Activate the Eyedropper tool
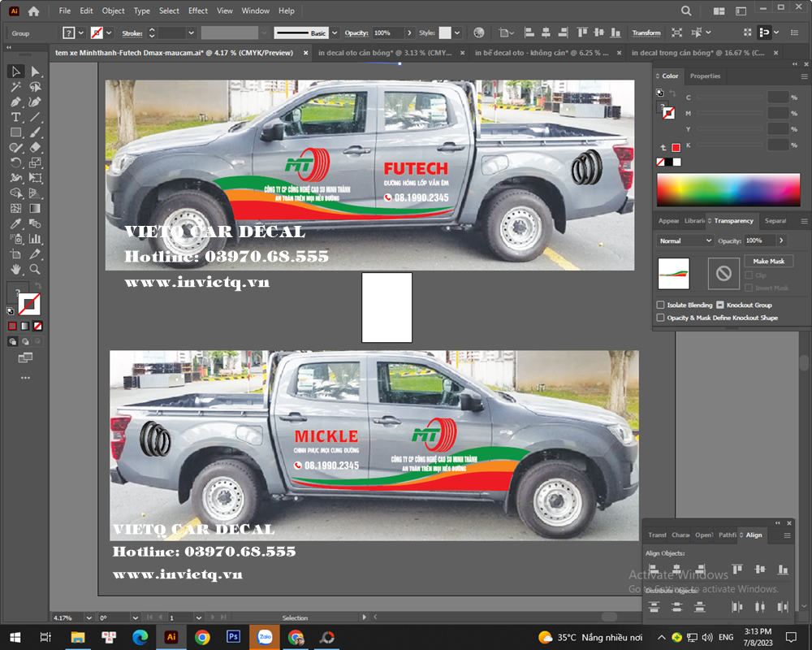This screenshot has height=650, width=812. coord(15,223)
